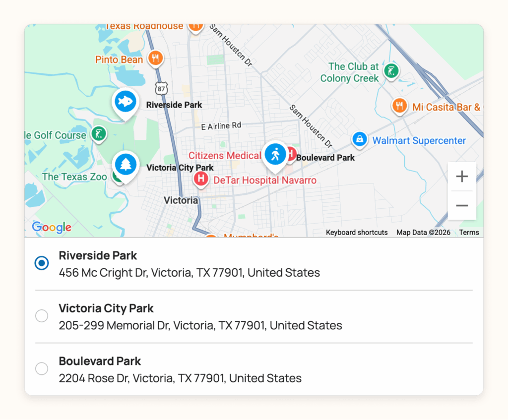Viewport: 508px width, 420px height.
Task: Click the golf course icon near Riverside Park
Action: tap(99, 133)
